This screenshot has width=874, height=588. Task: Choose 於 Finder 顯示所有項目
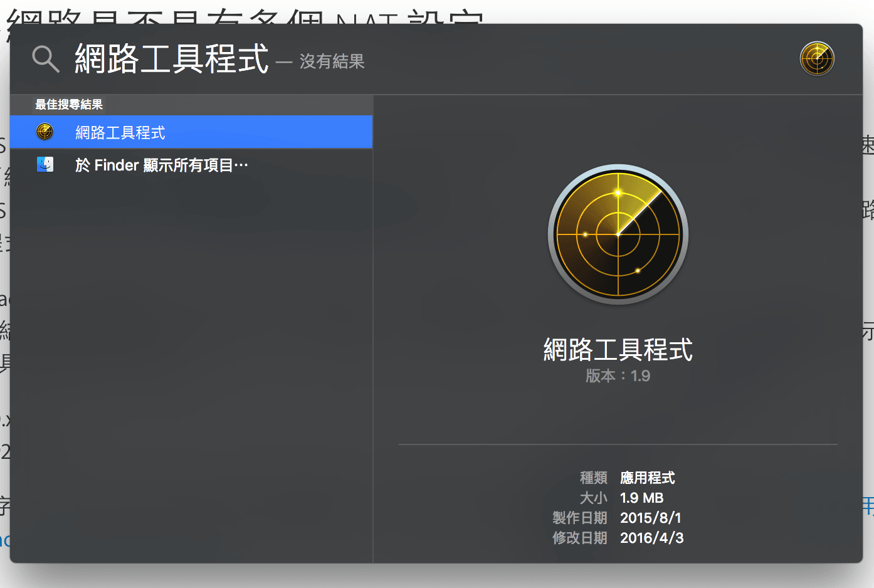click(162, 165)
